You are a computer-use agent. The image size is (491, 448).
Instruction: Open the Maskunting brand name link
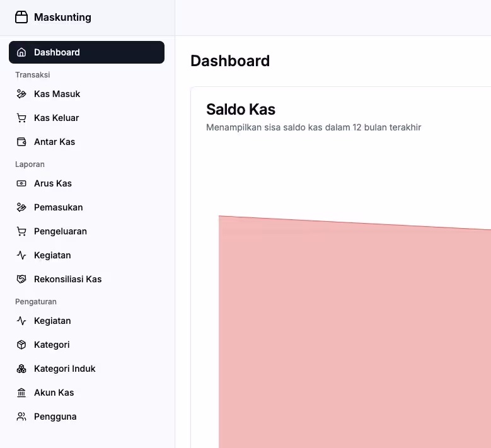[x=62, y=17]
